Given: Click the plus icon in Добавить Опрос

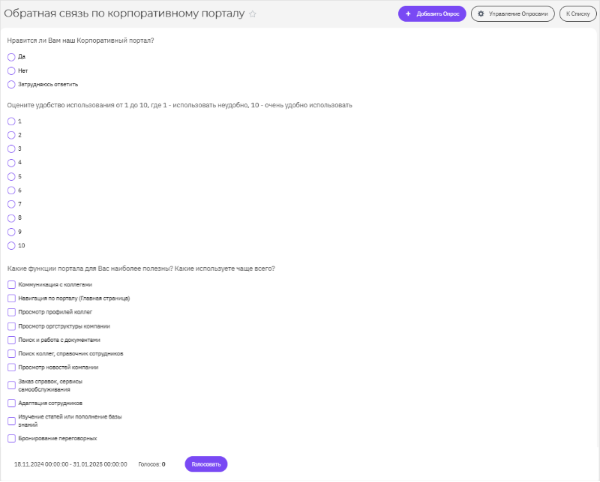Looking at the screenshot, I should (408, 14).
